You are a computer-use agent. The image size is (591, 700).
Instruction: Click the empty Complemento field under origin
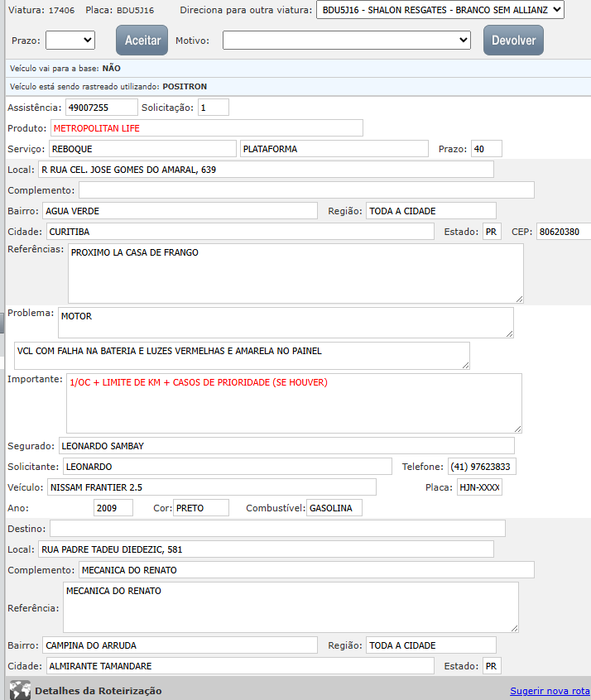pos(306,190)
